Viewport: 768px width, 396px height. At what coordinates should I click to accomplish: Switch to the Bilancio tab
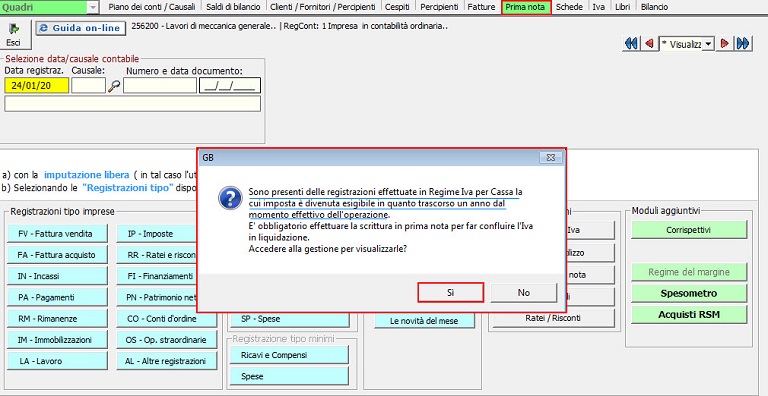coord(654,7)
